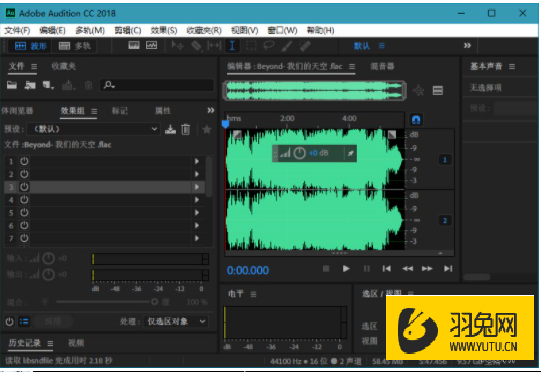
Task: Open file folder icon in 文件 panel
Action: [12, 85]
